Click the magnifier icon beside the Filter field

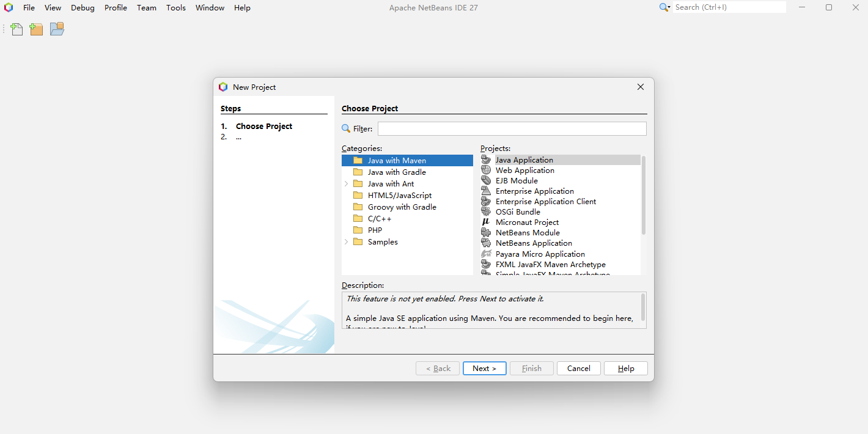click(x=347, y=128)
